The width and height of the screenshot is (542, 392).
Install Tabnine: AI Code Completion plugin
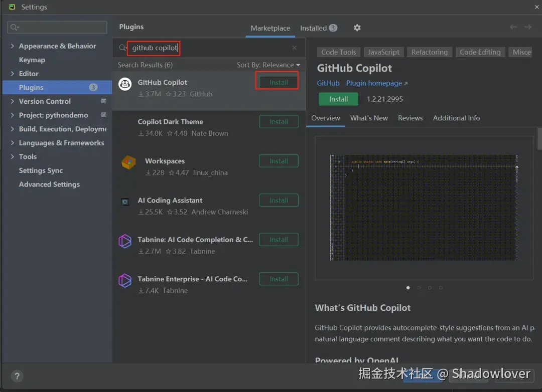tap(279, 240)
